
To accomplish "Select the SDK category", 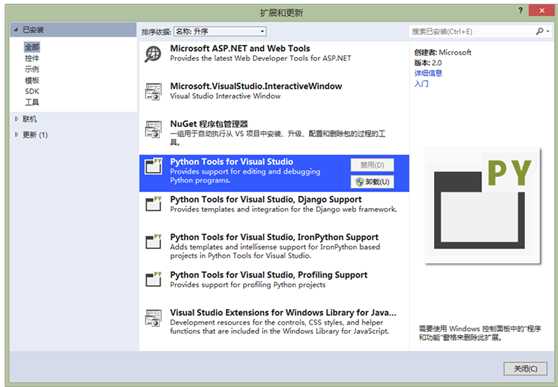I will tap(32, 91).
